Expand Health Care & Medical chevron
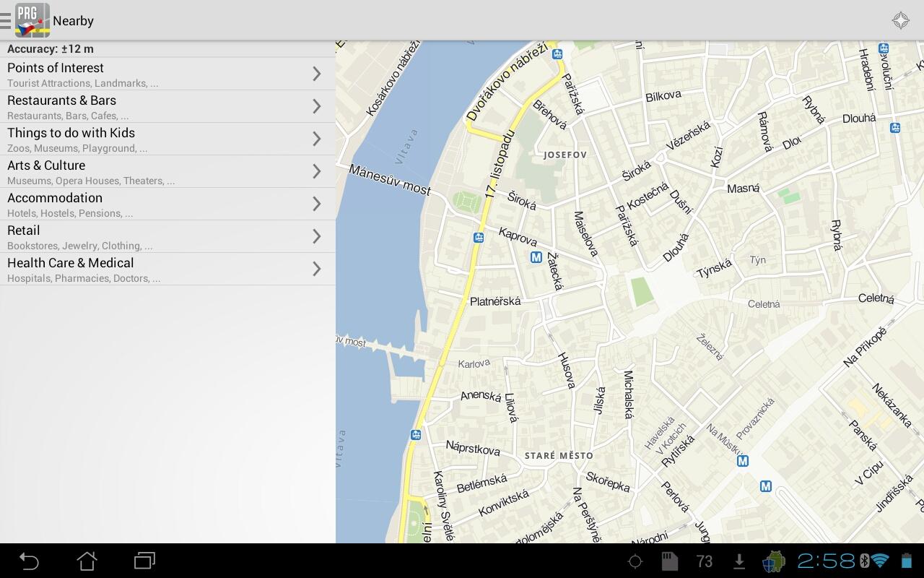 point(316,269)
